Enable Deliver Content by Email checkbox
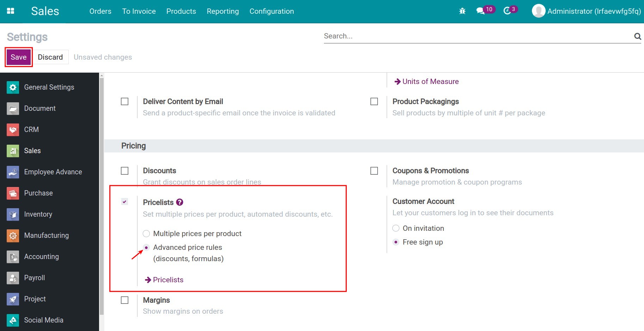Viewport: 644px width, 331px height. [124, 102]
